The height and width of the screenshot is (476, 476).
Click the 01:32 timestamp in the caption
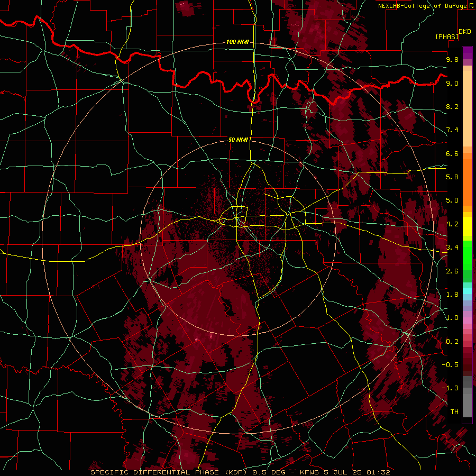(378, 472)
